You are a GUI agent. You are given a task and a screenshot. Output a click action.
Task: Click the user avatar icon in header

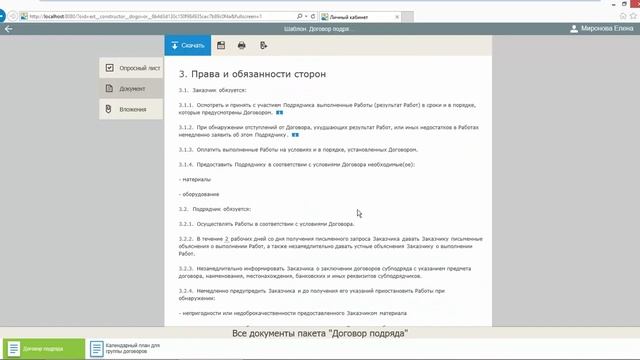coord(574,29)
